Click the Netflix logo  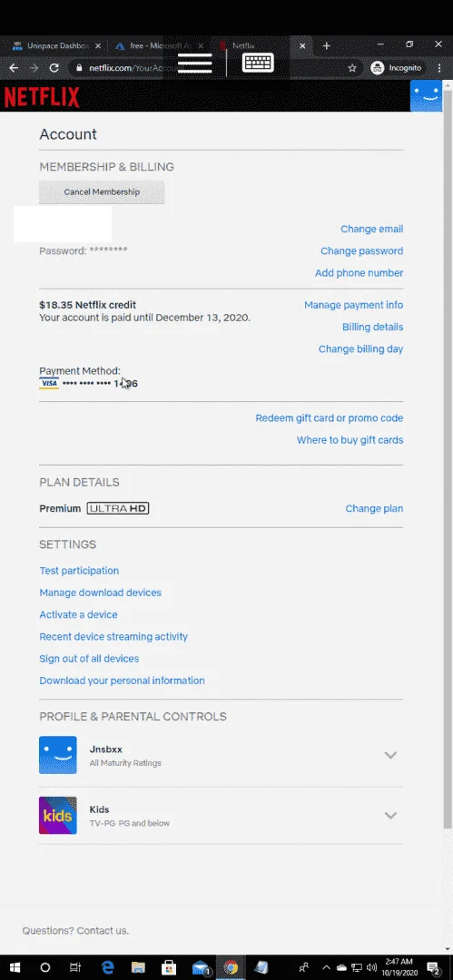click(x=42, y=97)
